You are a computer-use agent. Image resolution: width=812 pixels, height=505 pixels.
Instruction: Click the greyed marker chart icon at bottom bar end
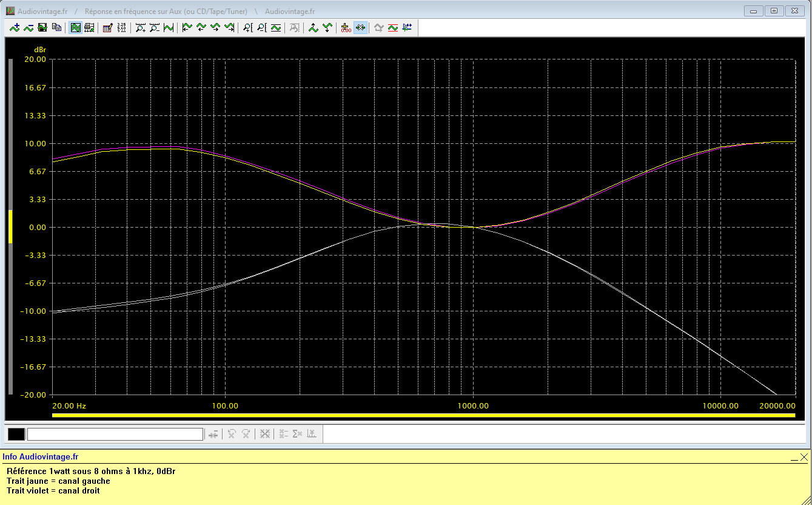pos(311,434)
